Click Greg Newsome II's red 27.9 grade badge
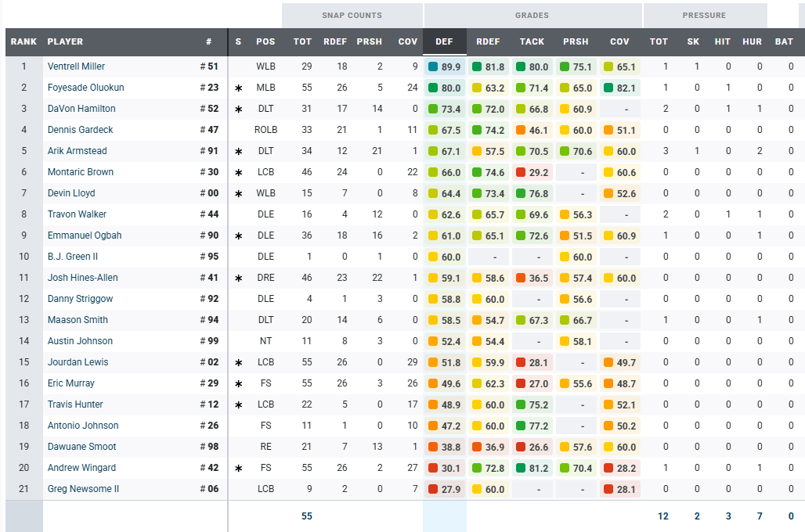Screen dimensions: 805x532 (445, 490)
